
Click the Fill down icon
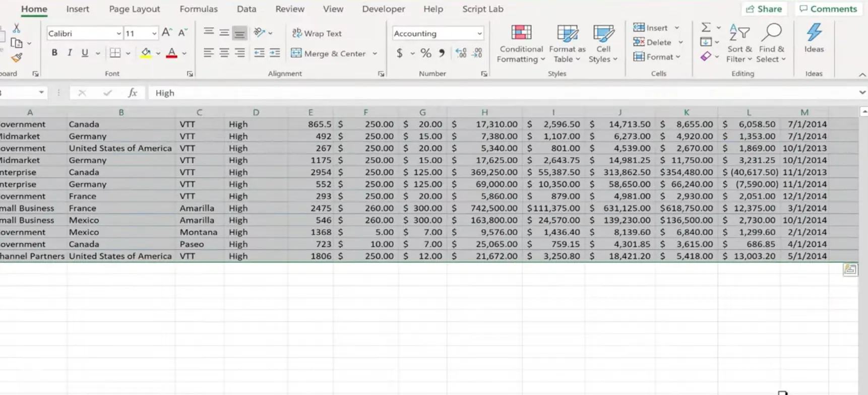[x=706, y=42]
